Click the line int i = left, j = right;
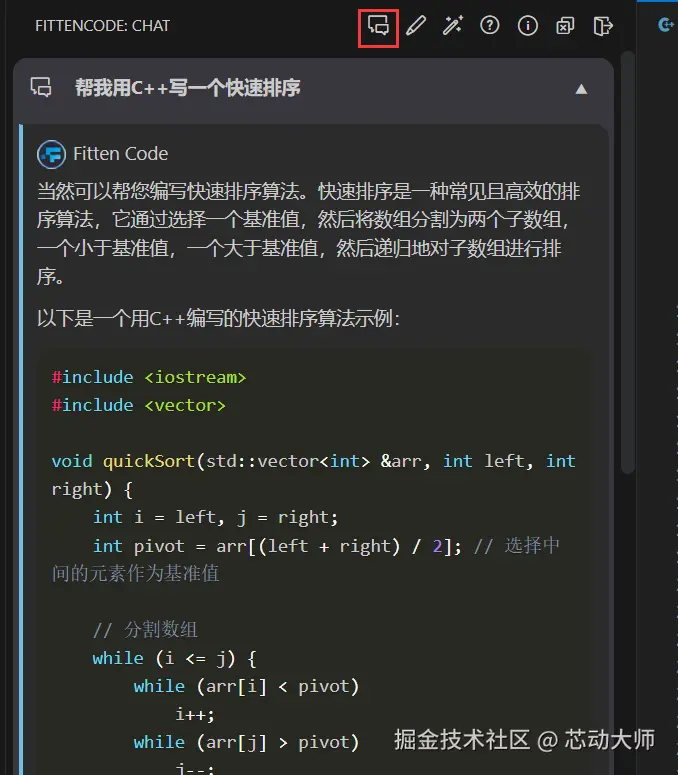This screenshot has width=678, height=775. click(215, 517)
